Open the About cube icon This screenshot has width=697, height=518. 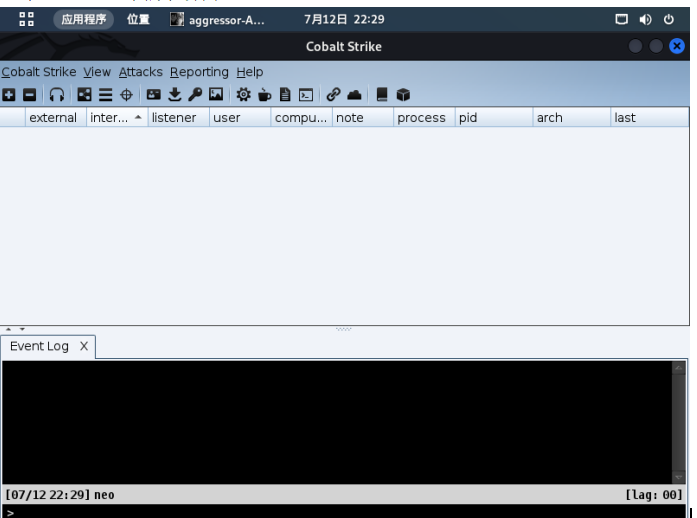click(x=403, y=95)
